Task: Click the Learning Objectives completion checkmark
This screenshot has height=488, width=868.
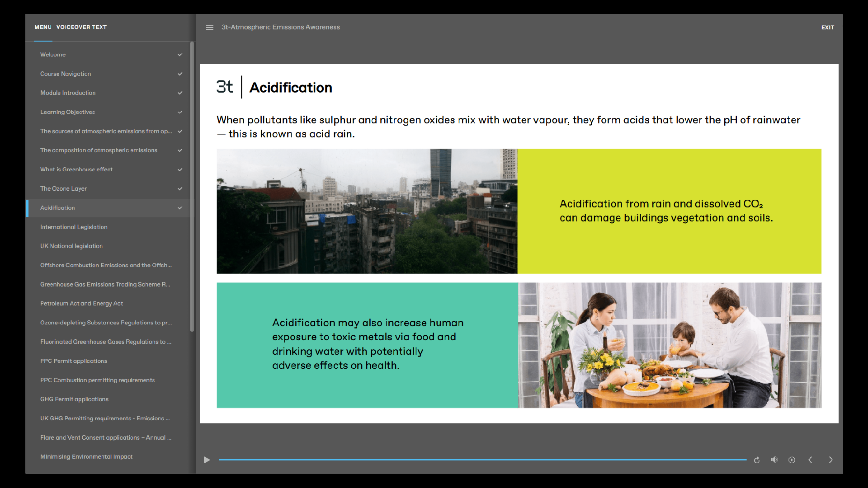Action: click(180, 112)
